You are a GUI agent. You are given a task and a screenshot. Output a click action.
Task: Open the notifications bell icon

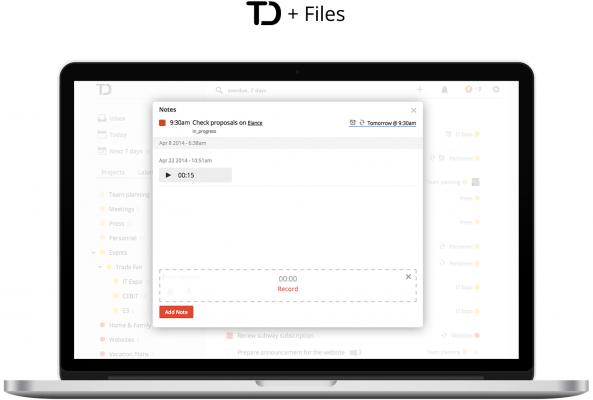(x=445, y=90)
